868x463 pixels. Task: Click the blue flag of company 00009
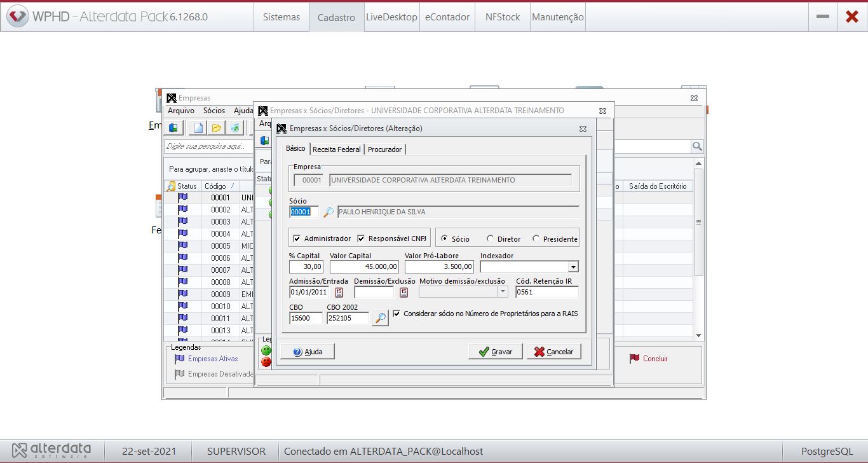(x=183, y=294)
